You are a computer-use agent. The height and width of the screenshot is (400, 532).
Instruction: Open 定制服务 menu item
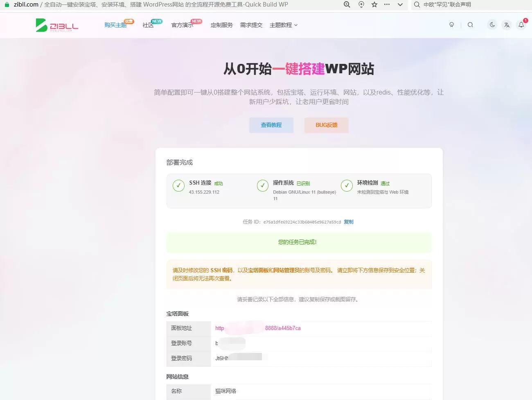[222, 25]
